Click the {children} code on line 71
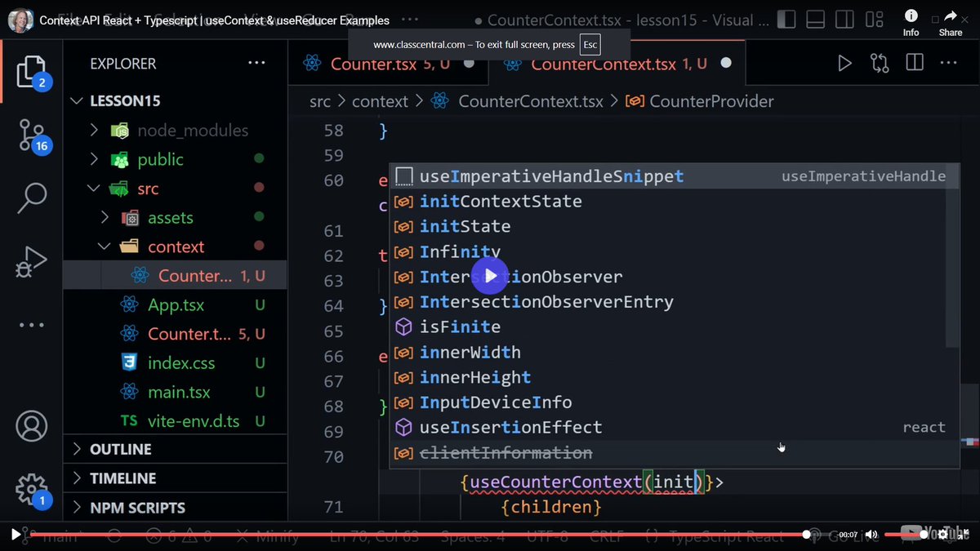The image size is (980, 551). click(551, 508)
